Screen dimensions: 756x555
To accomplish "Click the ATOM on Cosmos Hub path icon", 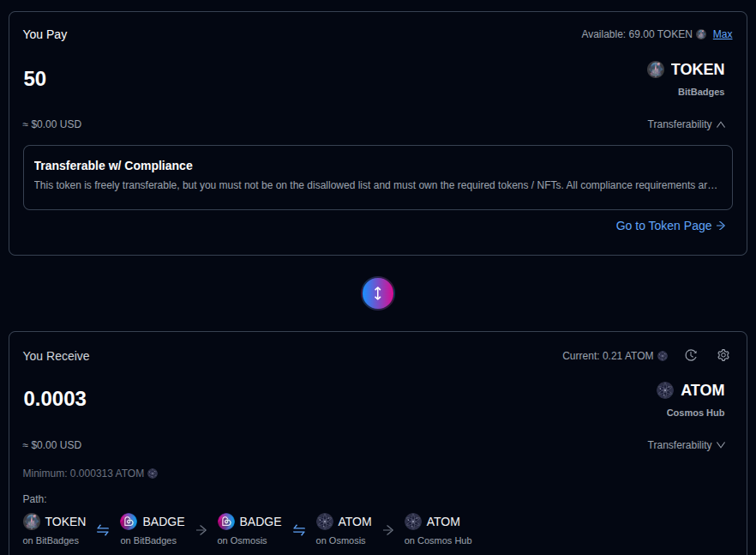I will [x=413, y=522].
